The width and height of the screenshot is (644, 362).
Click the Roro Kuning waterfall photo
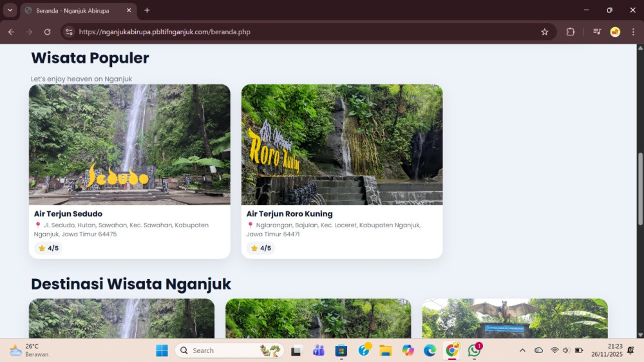pyautogui.click(x=342, y=145)
